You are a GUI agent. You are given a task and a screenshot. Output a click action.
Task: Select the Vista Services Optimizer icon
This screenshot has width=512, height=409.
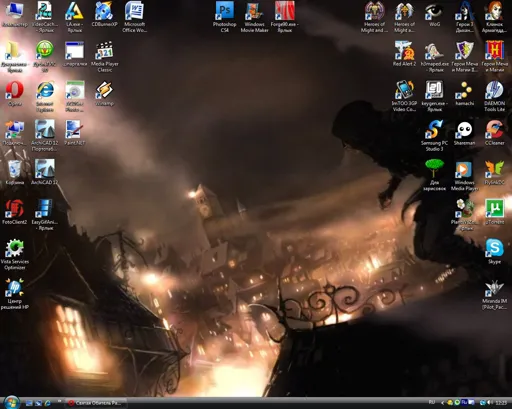pos(15,254)
